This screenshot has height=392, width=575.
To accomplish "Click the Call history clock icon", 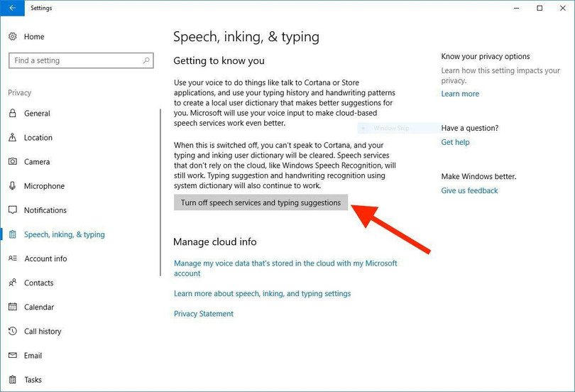I will 13,331.
